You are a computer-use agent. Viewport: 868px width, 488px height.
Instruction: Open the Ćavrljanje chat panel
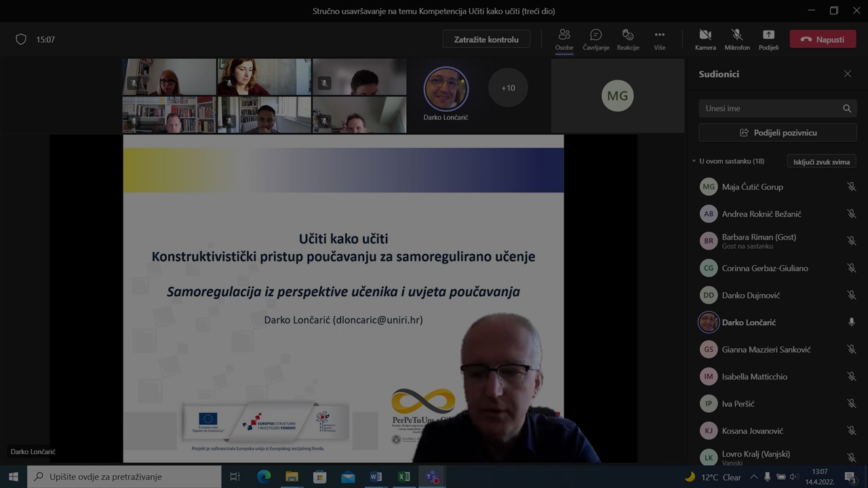pyautogui.click(x=595, y=39)
